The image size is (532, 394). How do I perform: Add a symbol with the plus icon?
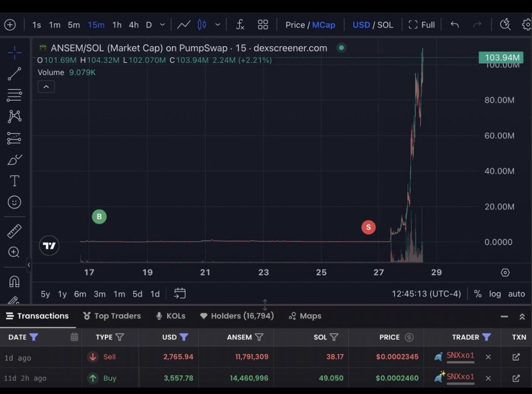click(x=10, y=25)
